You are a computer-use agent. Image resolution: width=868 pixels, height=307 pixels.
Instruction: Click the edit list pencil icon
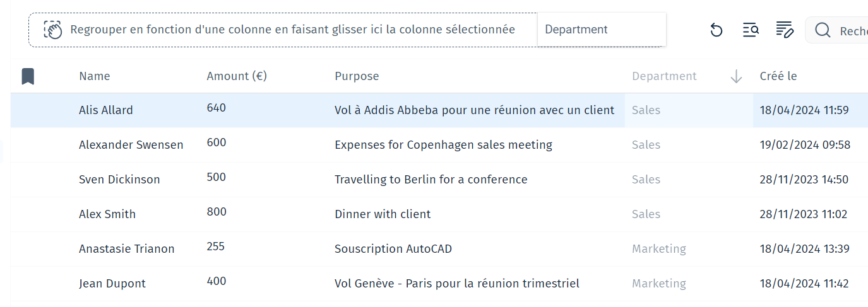[x=784, y=30]
